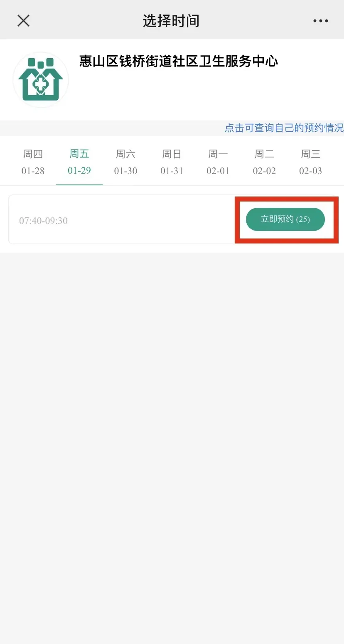Select the 周五 01-29 tab
The image size is (344, 644).
(x=79, y=162)
